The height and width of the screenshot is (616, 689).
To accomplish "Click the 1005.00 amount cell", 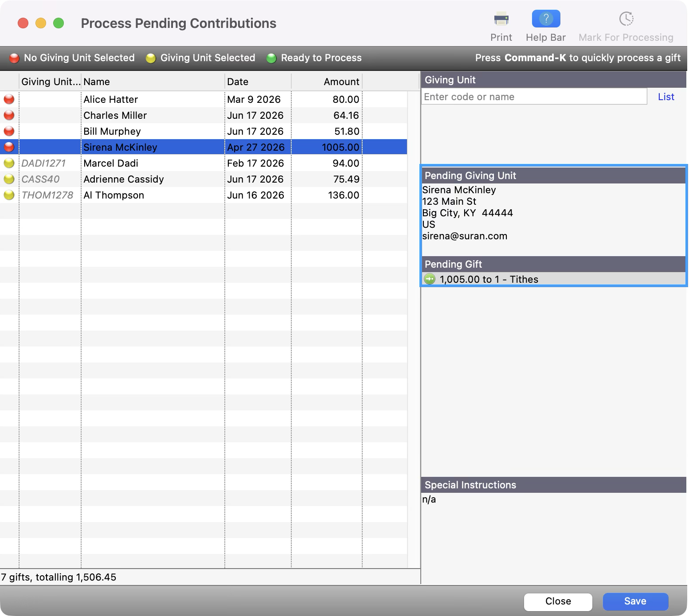I will click(x=341, y=147).
